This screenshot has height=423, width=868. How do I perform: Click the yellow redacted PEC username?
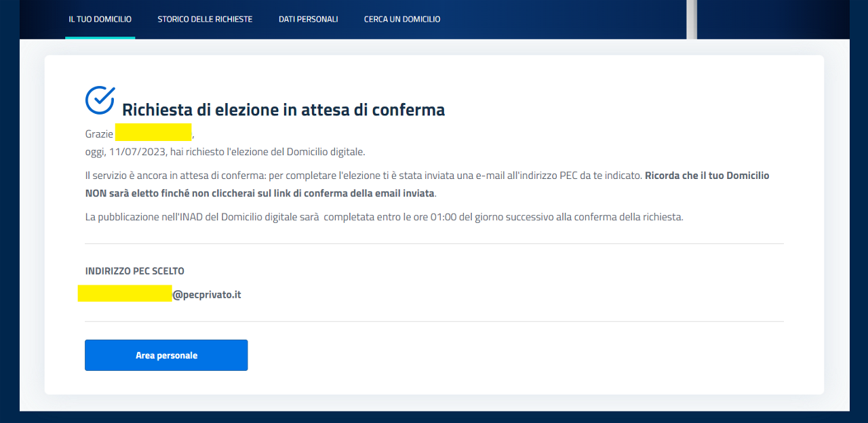125,294
